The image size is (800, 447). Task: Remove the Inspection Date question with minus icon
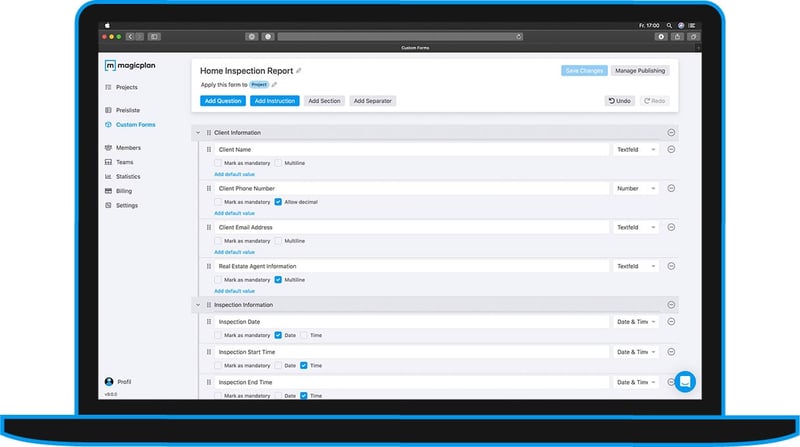click(671, 321)
